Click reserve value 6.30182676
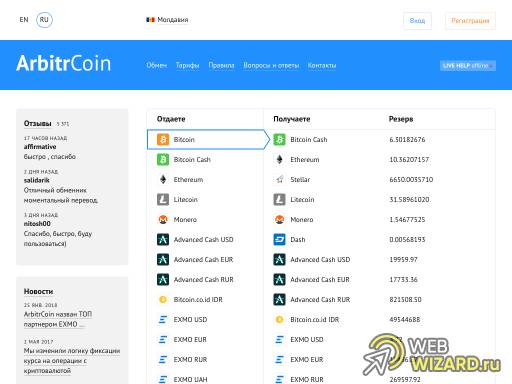 407,140
